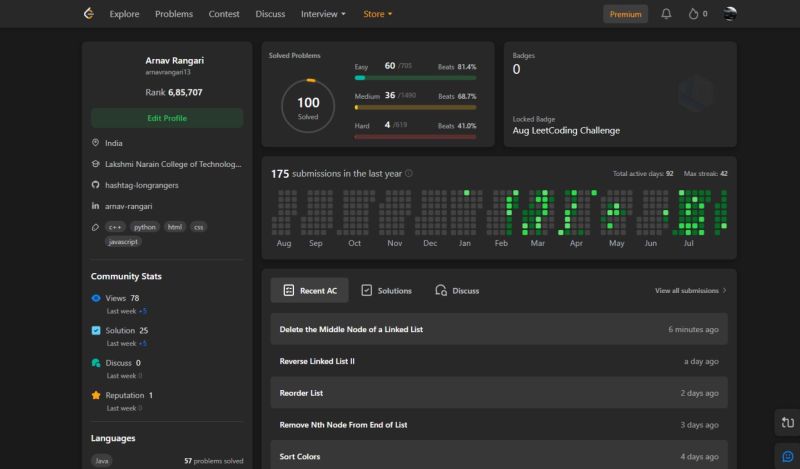This screenshot has height=469, width=800.
Task: Click the location pin icon beside India
Action: pyautogui.click(x=95, y=143)
